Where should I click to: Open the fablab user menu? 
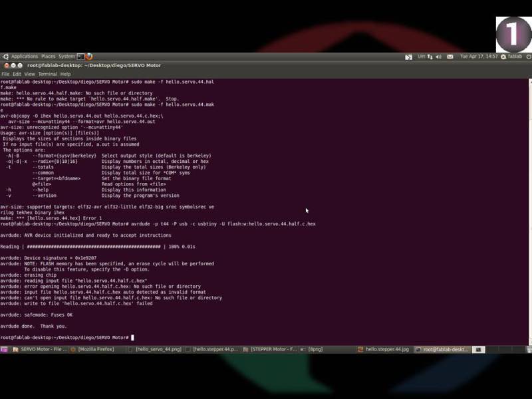511,57
